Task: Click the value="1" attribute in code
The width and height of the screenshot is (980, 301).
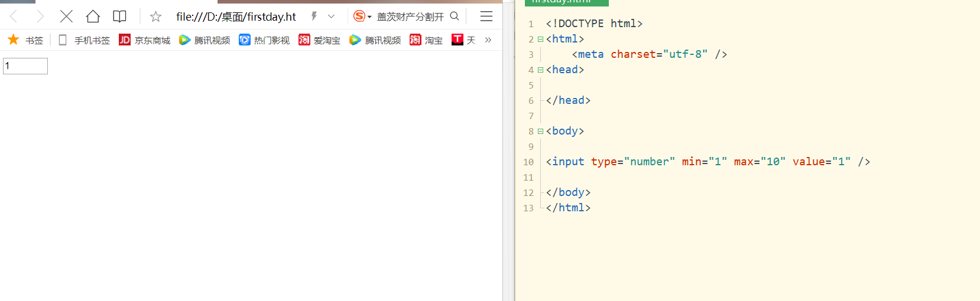Action: (x=822, y=162)
